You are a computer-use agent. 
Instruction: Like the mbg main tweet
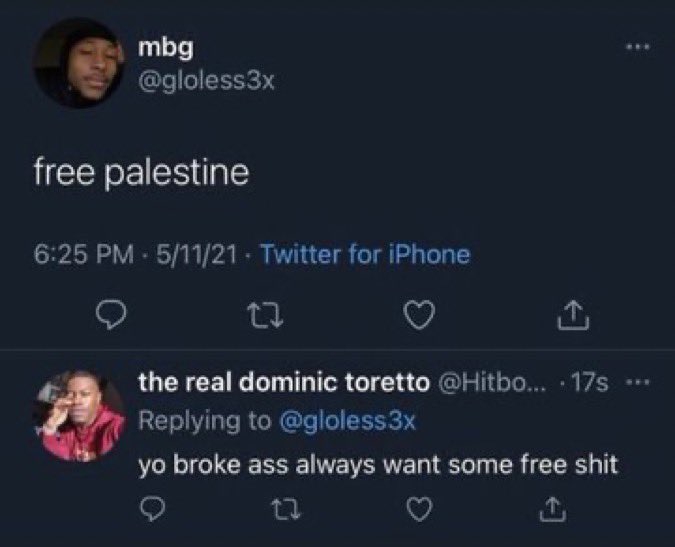pos(419,315)
